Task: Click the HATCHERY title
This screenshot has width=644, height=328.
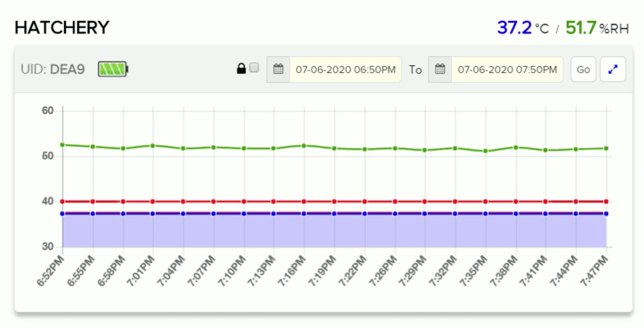Action: coord(62,27)
